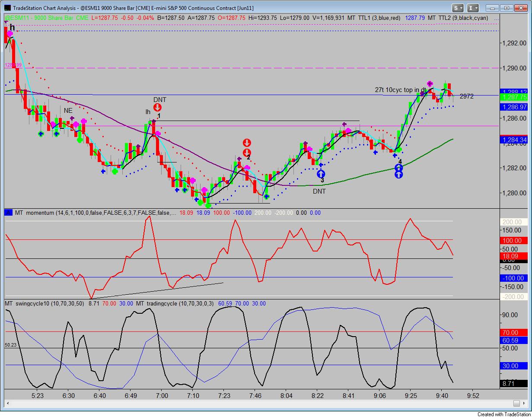
Task: Click the 1,280.00 price axis label
Action: 513,193
